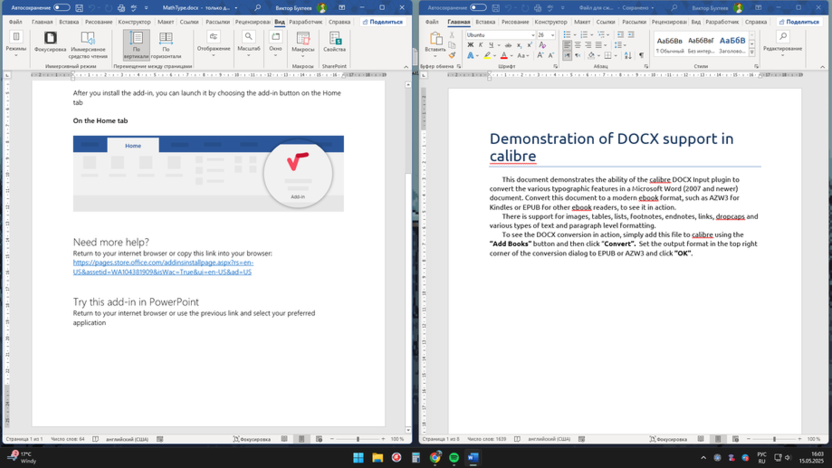Viewport: 832px width, 468px height.
Task: Select horizontal page movement in MathType window
Action: 166,45
